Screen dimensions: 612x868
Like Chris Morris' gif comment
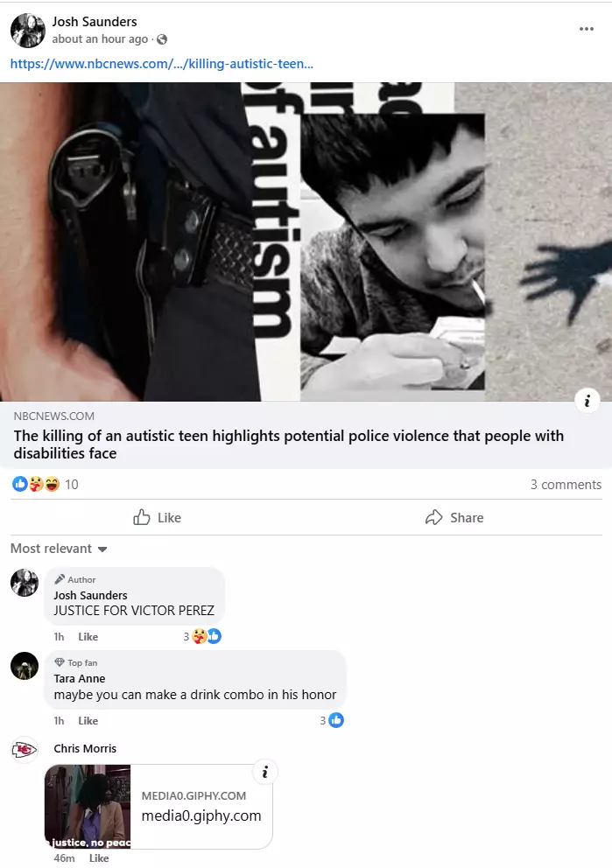(99, 858)
